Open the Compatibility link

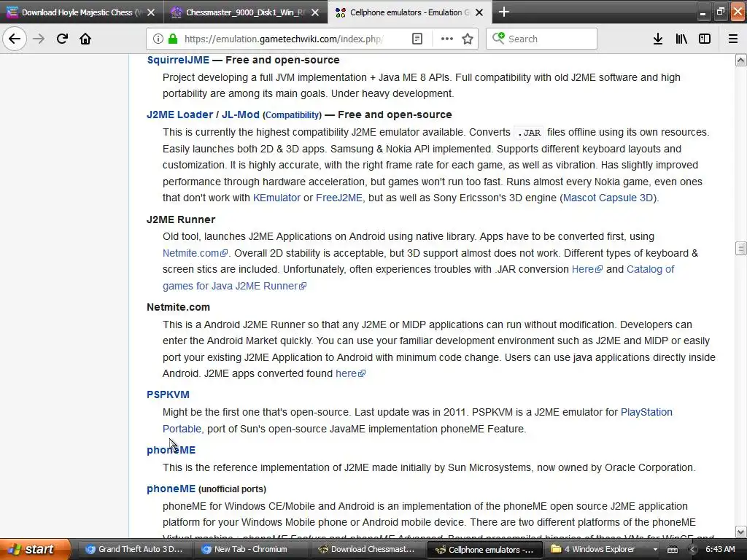[x=292, y=115]
